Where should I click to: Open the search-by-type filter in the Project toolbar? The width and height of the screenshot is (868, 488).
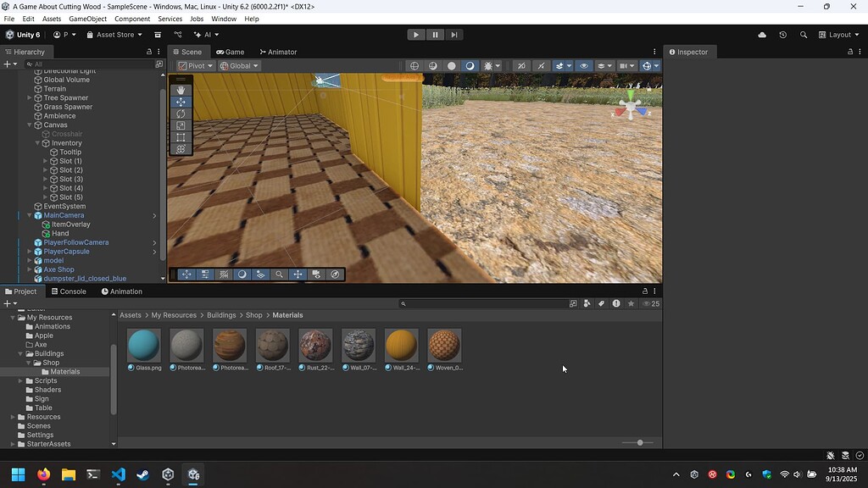587,303
